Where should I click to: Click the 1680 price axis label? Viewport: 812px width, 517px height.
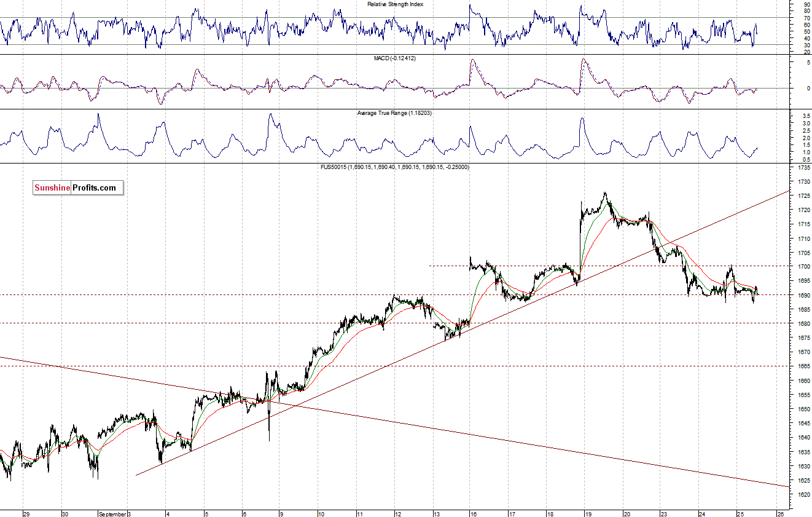point(803,324)
